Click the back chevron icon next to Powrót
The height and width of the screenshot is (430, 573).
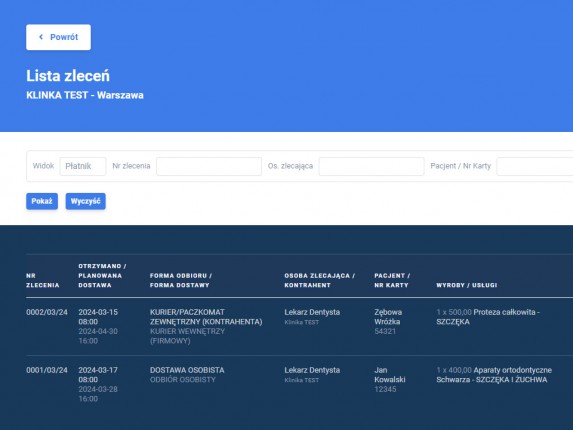[x=41, y=37]
